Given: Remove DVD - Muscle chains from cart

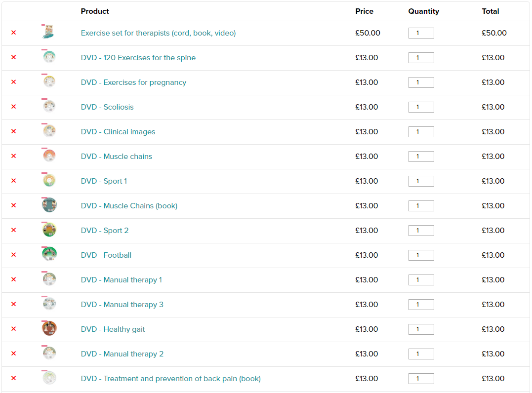Looking at the screenshot, I should [x=13, y=156].
